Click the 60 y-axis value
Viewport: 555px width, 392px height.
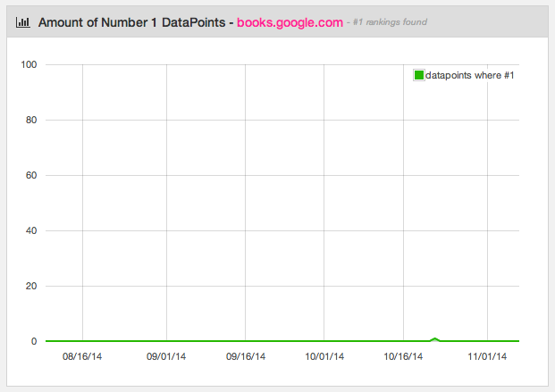pos(31,175)
